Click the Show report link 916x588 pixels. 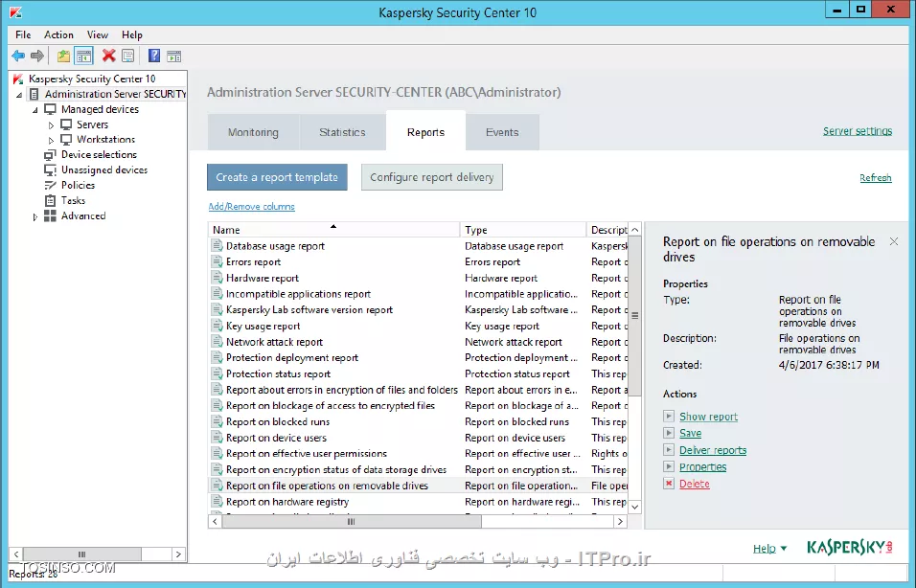click(709, 417)
